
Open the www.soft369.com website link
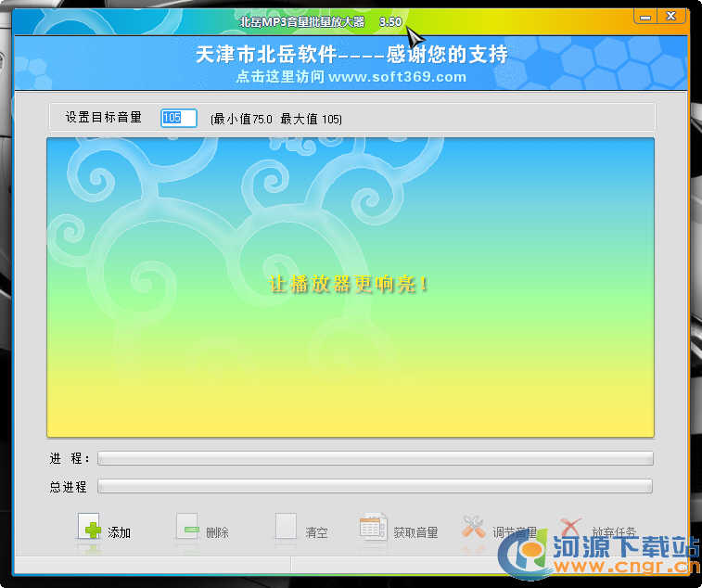click(397, 77)
